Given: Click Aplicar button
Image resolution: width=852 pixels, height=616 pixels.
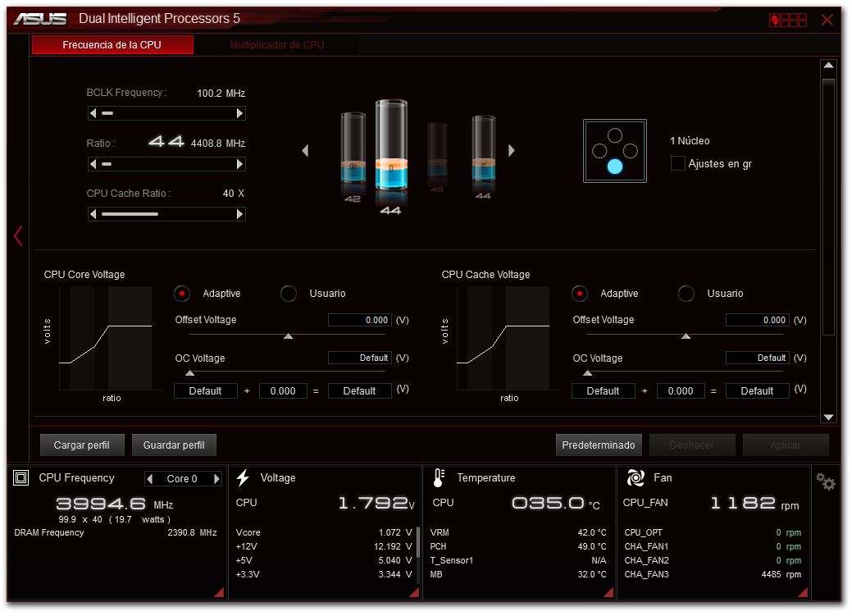Looking at the screenshot, I should [x=785, y=445].
